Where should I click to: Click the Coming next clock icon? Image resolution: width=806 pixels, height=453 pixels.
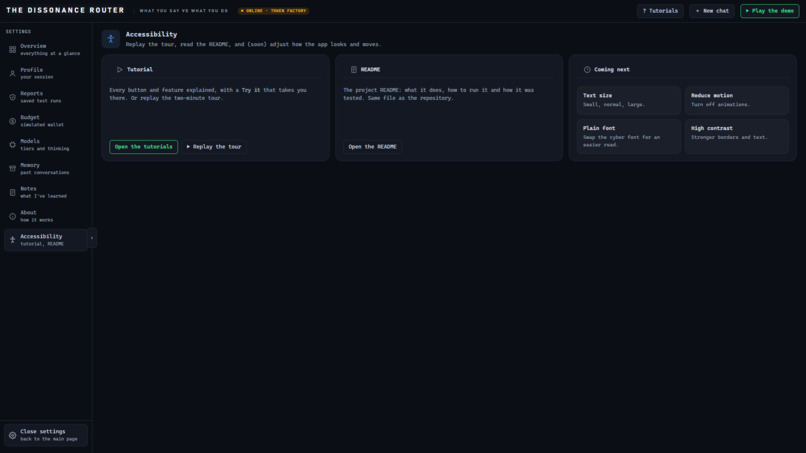587,69
